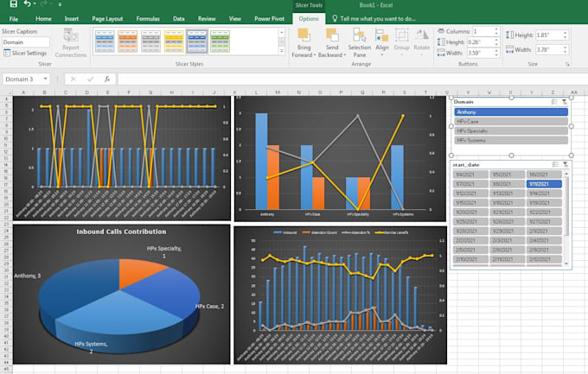Click the Bring Forward icon
Image resolution: width=588 pixels, height=374 pixels.
(304, 36)
